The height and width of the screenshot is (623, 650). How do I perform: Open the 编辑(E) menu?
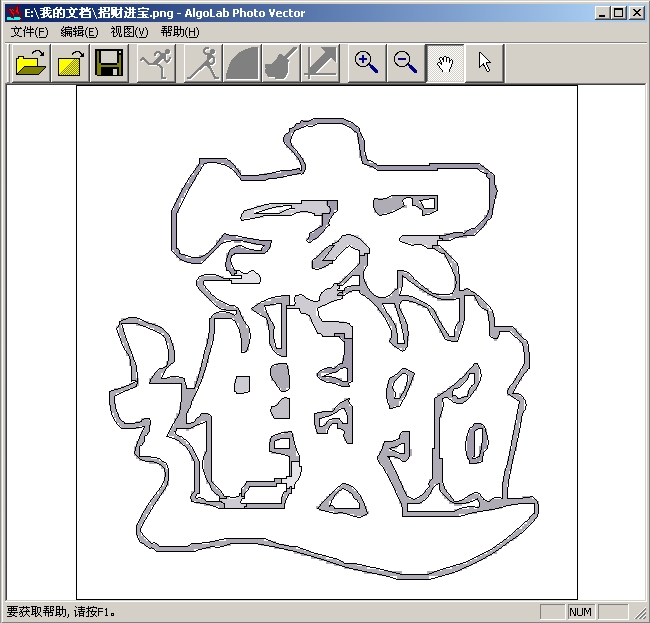79,32
